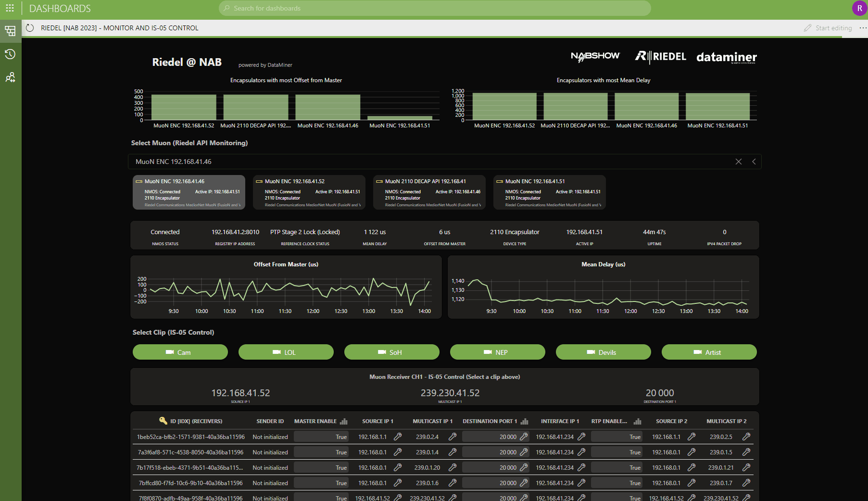Viewport: 868px width, 501px height.
Task: Collapse the Muon selector with chevron
Action: click(754, 162)
